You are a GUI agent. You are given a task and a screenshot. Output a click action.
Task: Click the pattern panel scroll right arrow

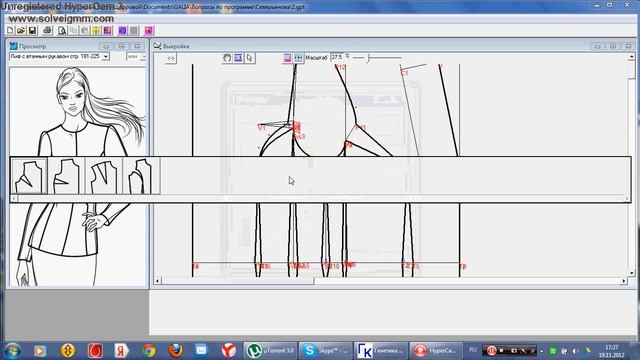point(624,281)
